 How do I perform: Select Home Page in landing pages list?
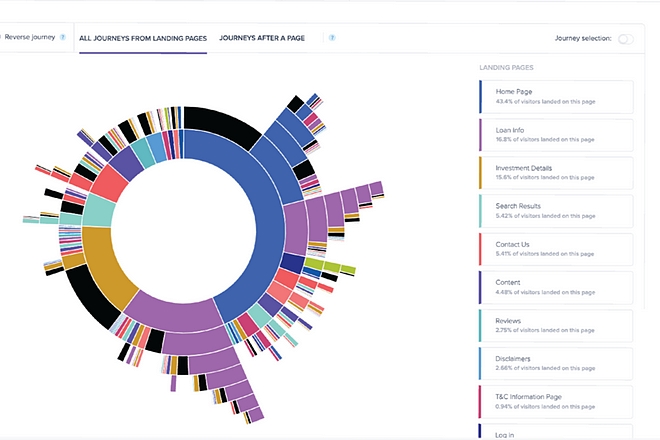click(x=556, y=96)
